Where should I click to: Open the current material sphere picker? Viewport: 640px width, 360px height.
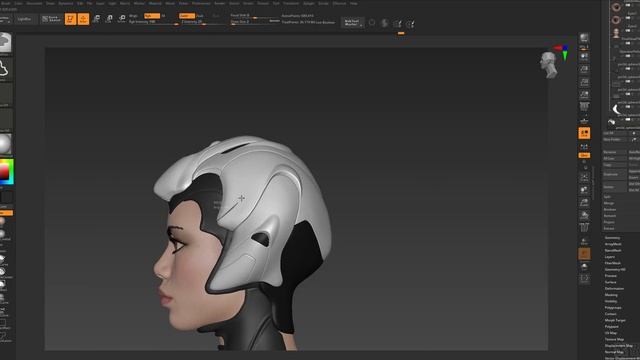5,144
